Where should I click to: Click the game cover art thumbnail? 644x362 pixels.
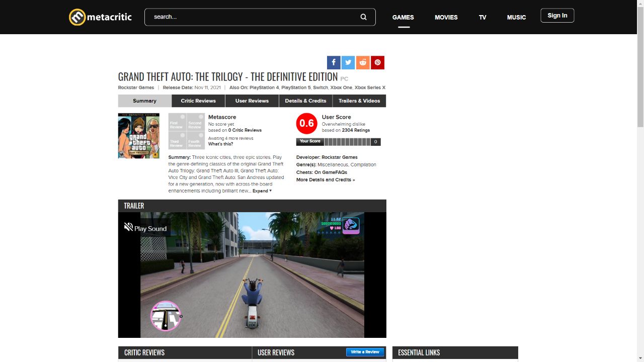point(139,136)
